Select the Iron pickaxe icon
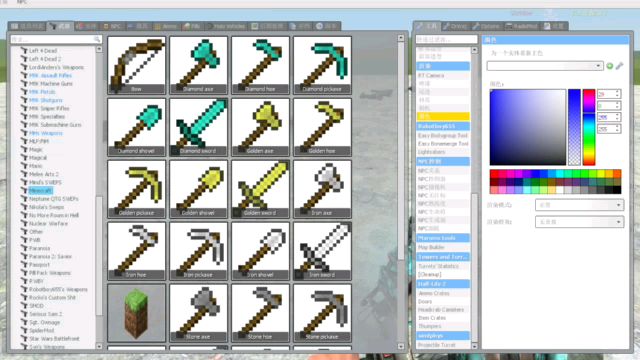 tap(198, 251)
